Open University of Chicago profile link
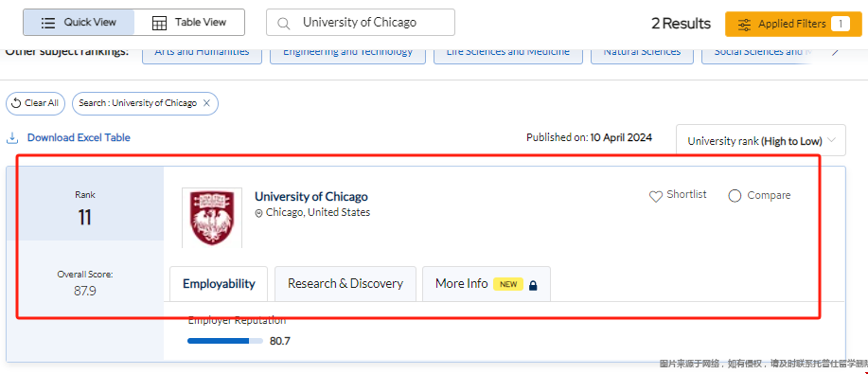This screenshot has height=374, width=868. [x=311, y=197]
